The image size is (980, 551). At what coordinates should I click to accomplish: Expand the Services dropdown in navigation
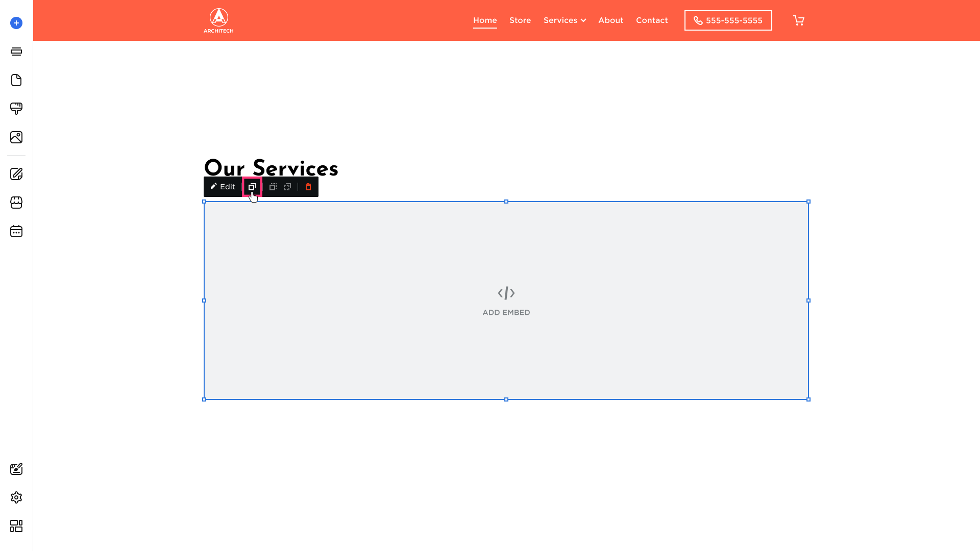pyautogui.click(x=565, y=20)
